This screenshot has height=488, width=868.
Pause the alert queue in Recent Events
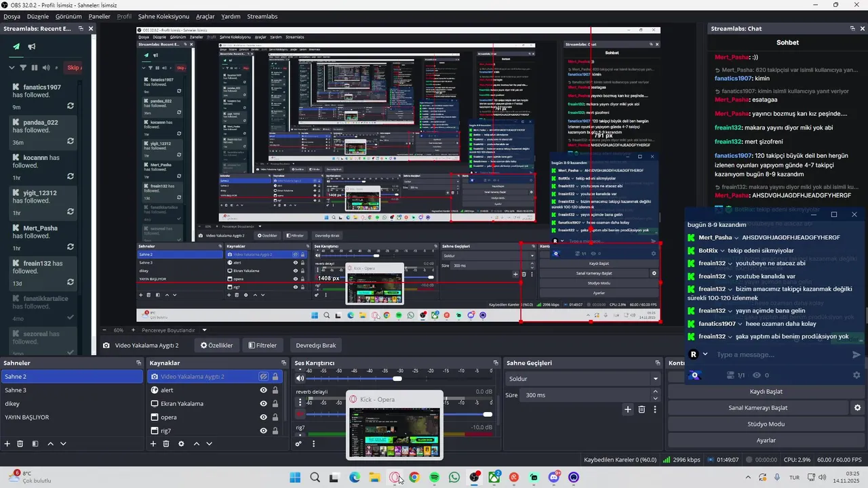[35, 68]
